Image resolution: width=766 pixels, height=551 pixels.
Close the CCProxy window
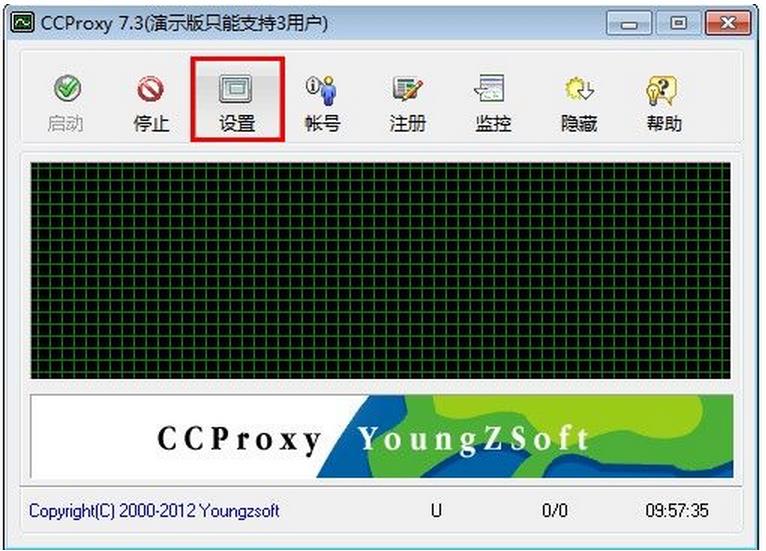(x=728, y=23)
